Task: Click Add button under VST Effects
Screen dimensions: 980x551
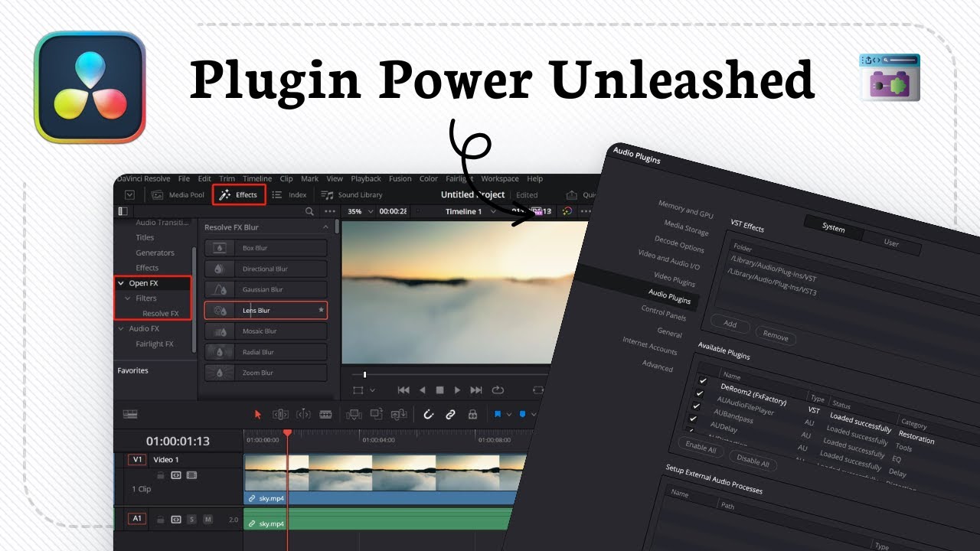Action: [x=730, y=324]
